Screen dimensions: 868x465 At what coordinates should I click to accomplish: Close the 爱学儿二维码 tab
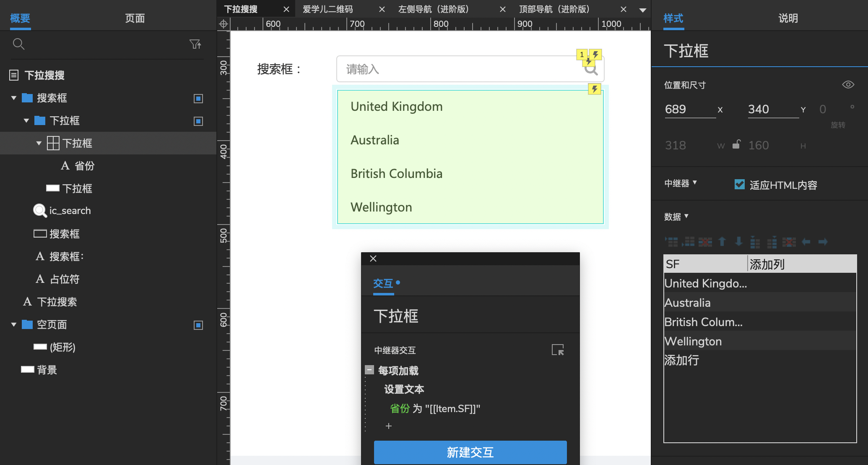click(382, 9)
